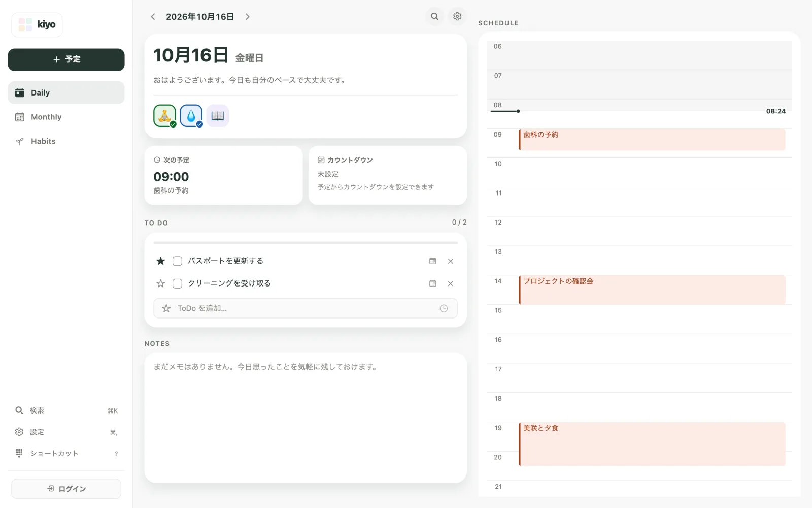The width and height of the screenshot is (812, 508).
Task: Check off パスポートを更新する
Action: click(177, 261)
